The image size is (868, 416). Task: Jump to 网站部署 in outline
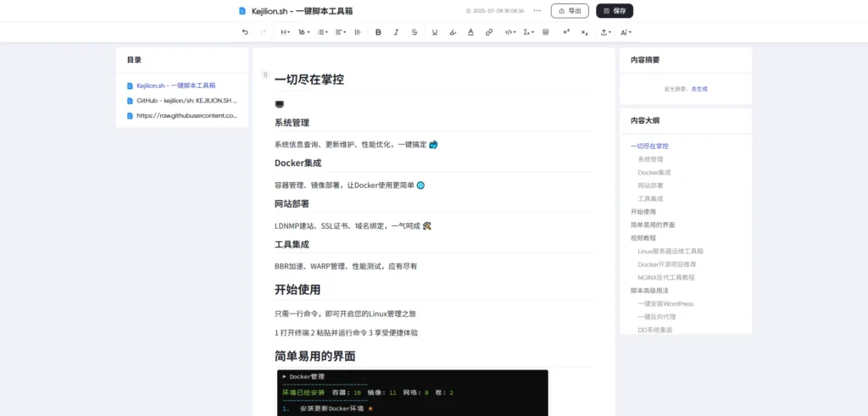650,186
